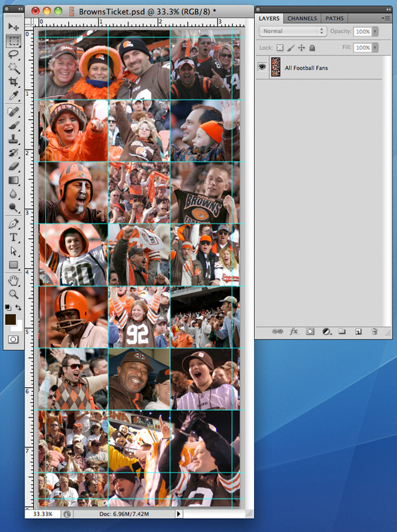This screenshot has width=397, height=532.
Task: Select the Move tool
Action: coord(14,26)
